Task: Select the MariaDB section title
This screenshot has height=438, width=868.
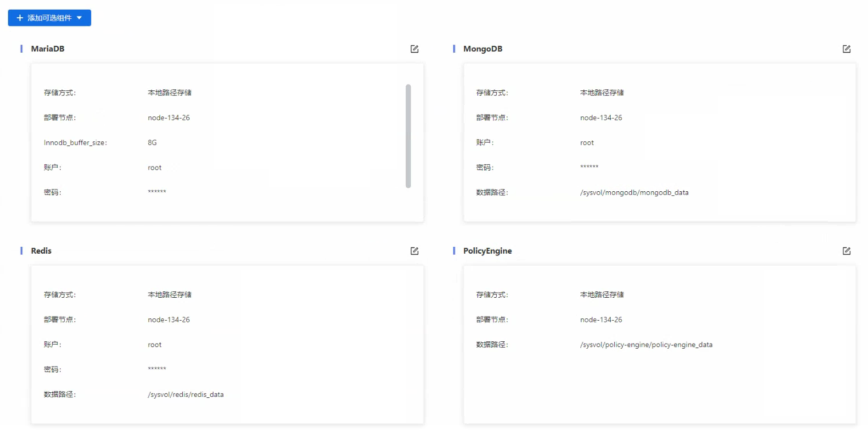Action: point(48,49)
